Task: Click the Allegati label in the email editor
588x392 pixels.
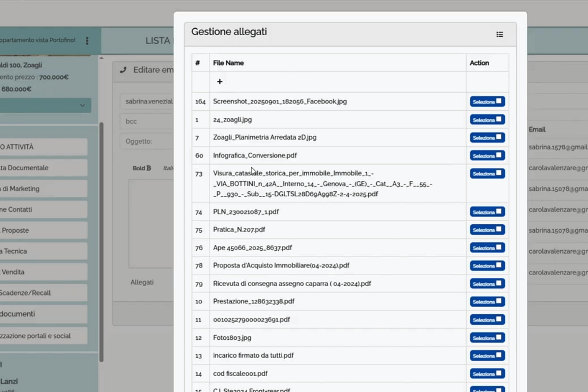Action: (142, 282)
